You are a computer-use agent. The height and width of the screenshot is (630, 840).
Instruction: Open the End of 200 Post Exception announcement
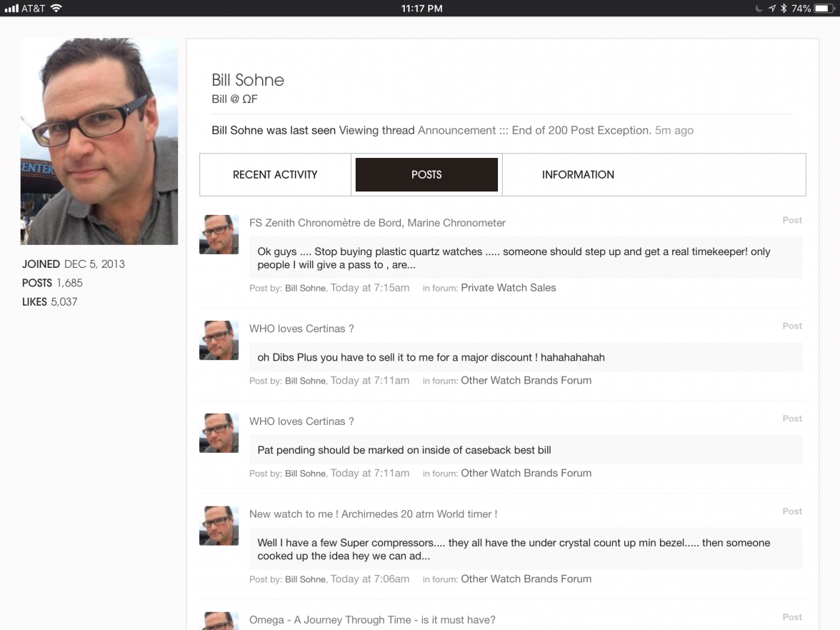534,131
